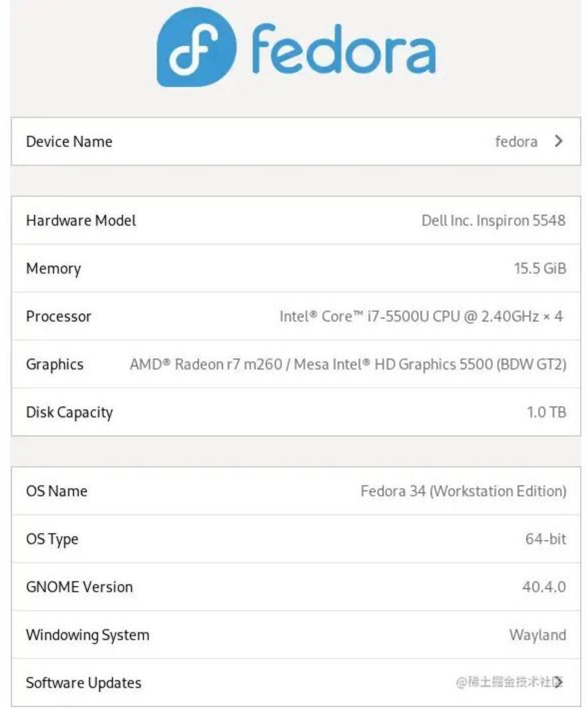Select the Windowing System row
This screenshot has width=588, height=715.
point(296,634)
